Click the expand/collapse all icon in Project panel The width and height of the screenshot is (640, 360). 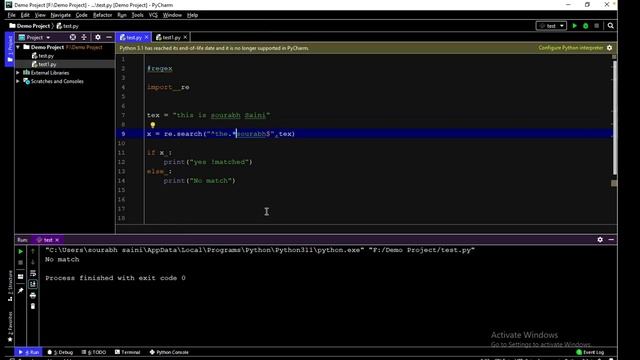(x=84, y=37)
